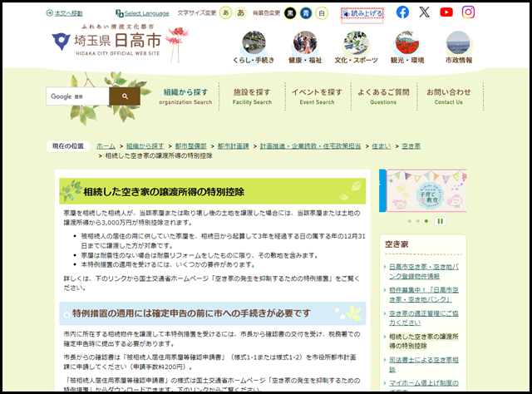
Task: Choose the smaller font size あ button
Action: pos(225,13)
